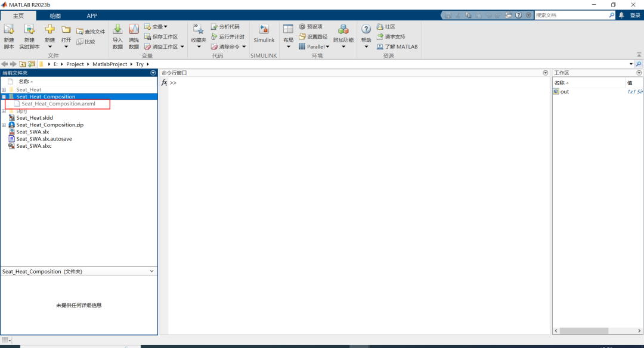Switch to the APP tab
The height and width of the screenshot is (348, 644).
click(x=92, y=15)
